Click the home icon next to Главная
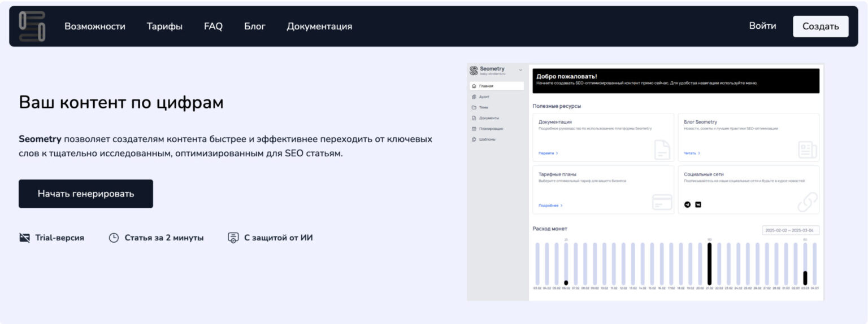This screenshot has height=324, width=868. (474, 86)
